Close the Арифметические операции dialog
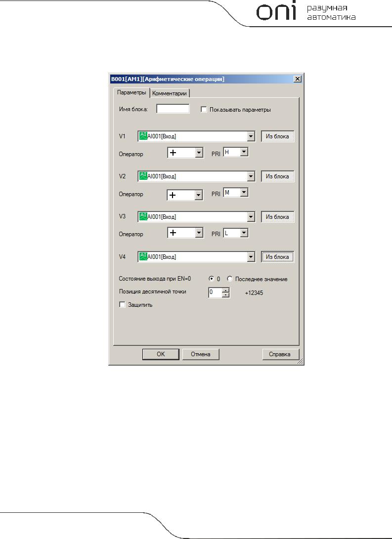Viewport: 392px width, 539px height. (298, 79)
